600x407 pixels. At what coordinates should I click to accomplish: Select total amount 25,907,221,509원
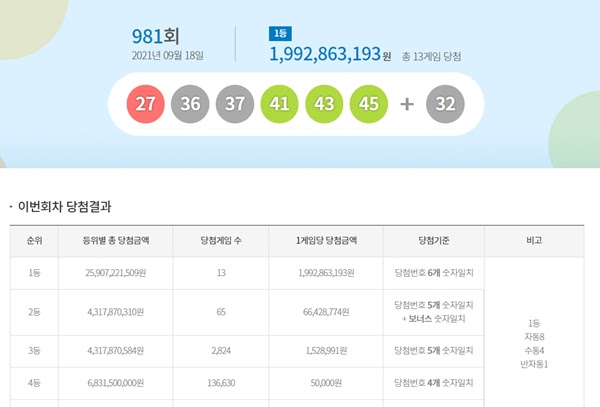116,273
